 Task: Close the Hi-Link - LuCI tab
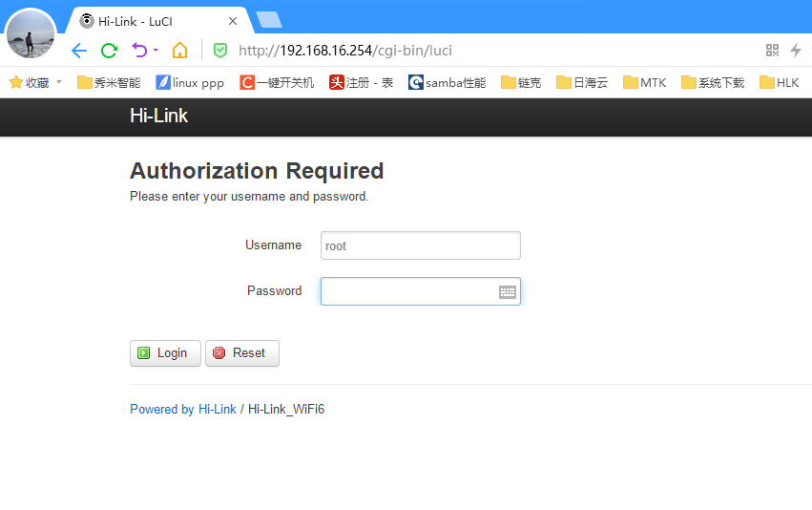coord(233,21)
